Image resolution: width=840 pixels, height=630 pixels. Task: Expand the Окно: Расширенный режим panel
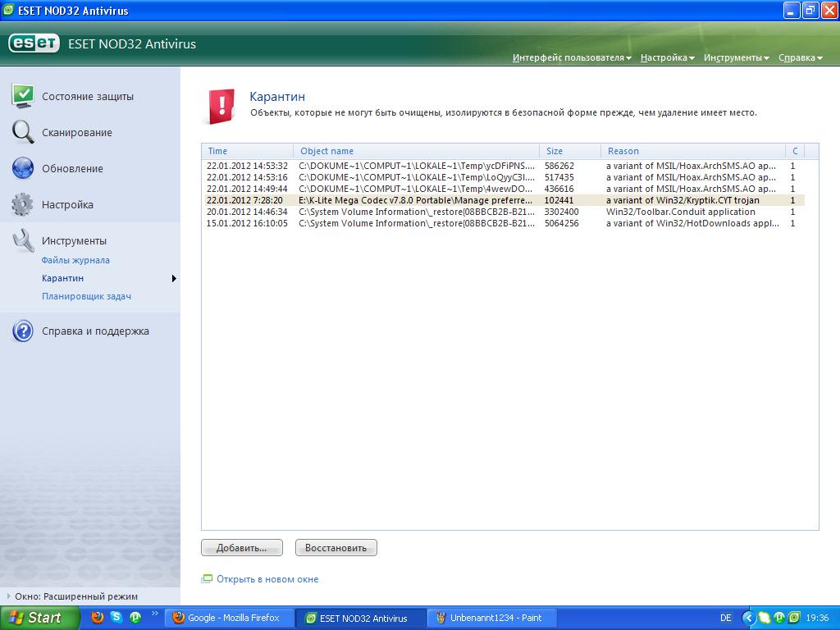point(75,596)
